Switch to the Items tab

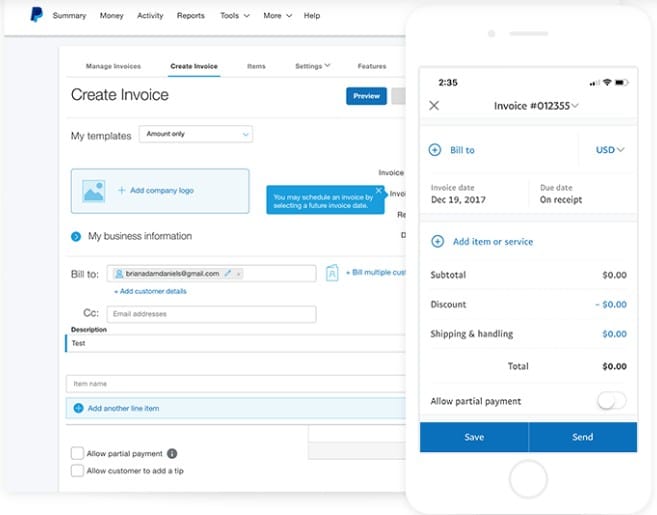click(256, 66)
